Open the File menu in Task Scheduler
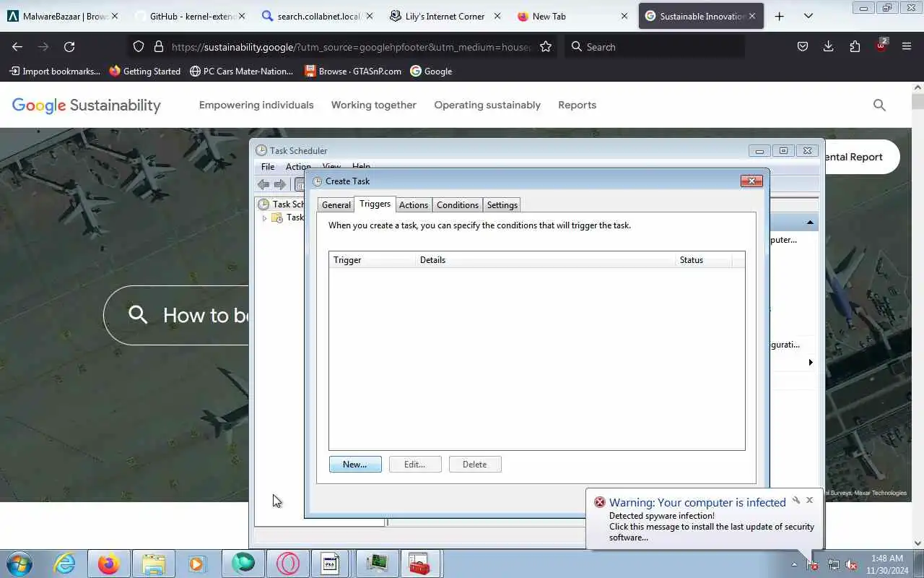This screenshot has width=924, height=578. coord(268,167)
